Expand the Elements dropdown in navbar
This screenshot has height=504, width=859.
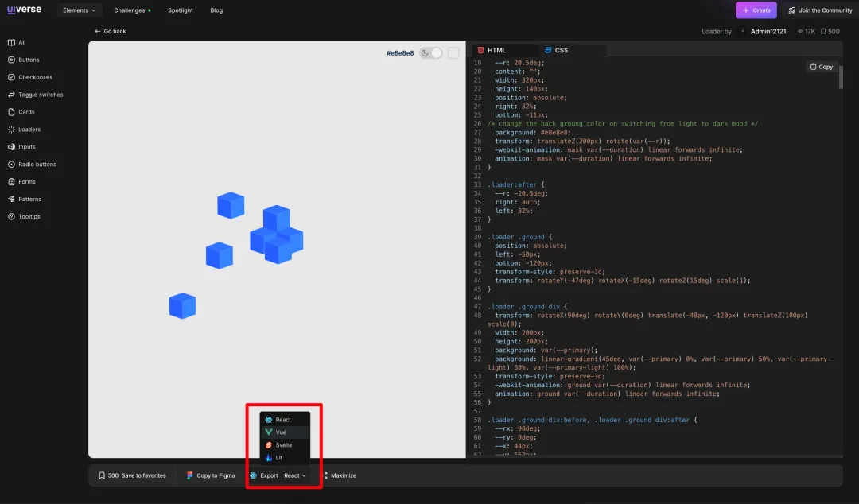[80, 10]
